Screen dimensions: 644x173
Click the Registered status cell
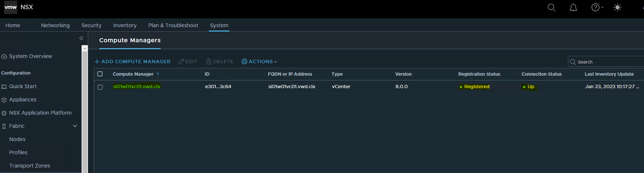[x=477, y=87]
